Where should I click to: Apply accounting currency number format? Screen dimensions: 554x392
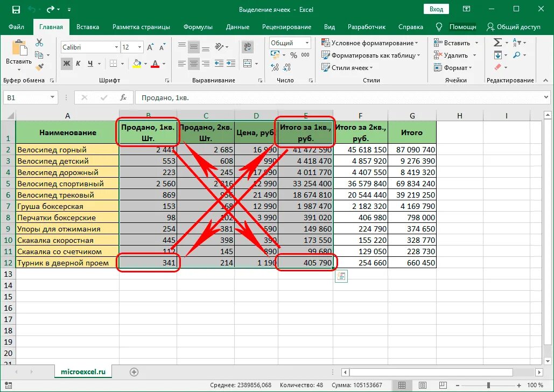tap(275, 55)
